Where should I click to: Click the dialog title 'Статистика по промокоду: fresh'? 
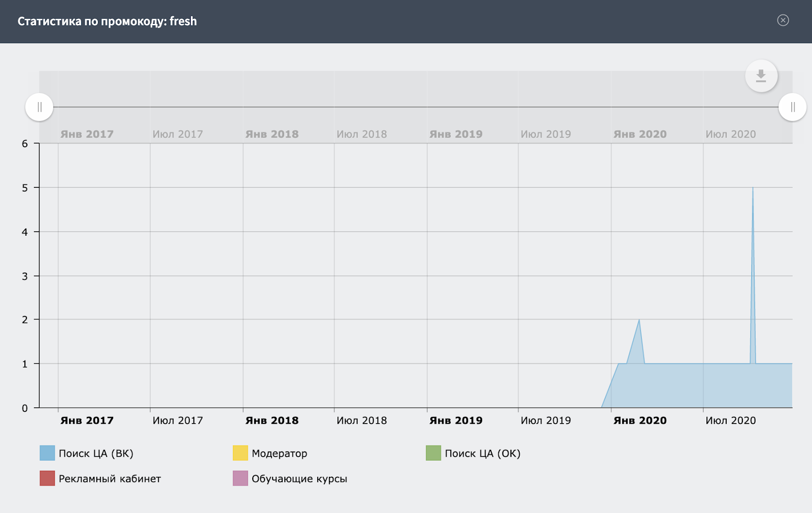point(107,21)
